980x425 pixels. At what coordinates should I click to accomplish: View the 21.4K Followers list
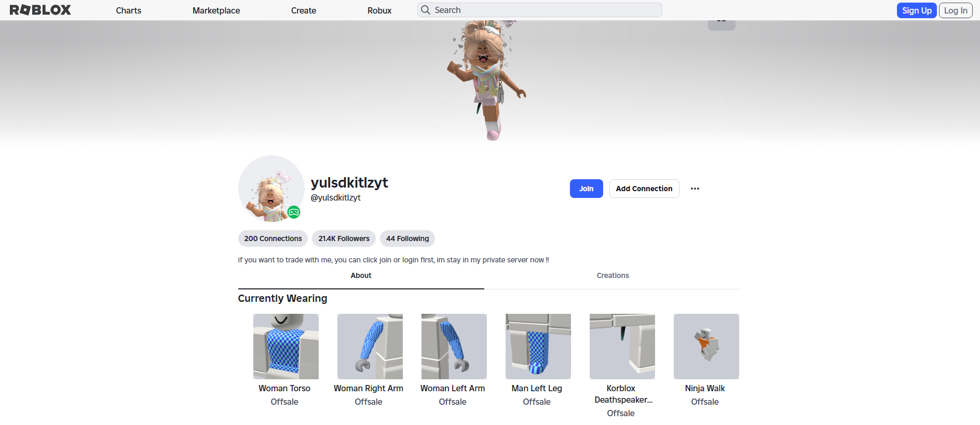pos(344,238)
